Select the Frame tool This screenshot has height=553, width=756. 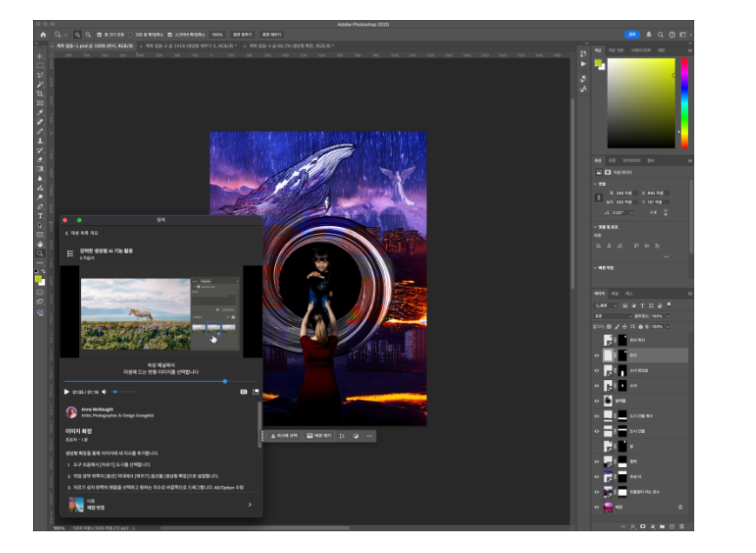[40, 103]
